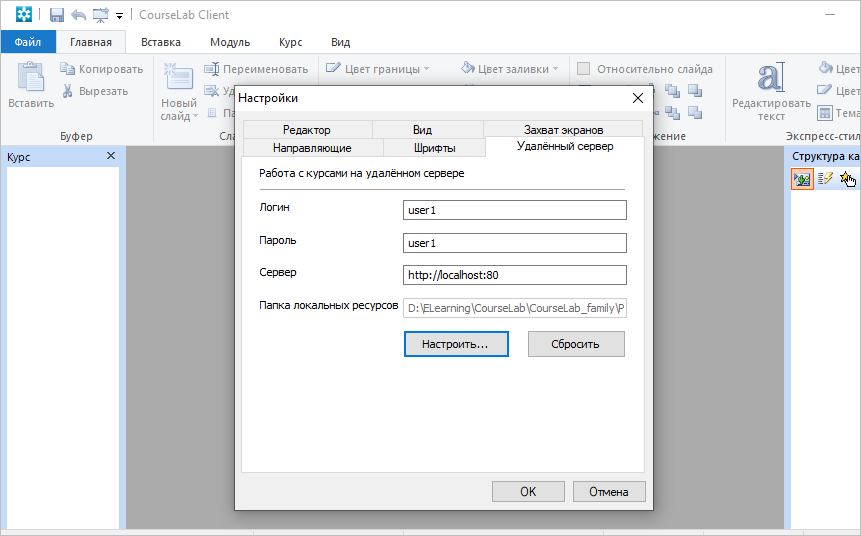Click the Цвет границы pencil icon

(333, 69)
